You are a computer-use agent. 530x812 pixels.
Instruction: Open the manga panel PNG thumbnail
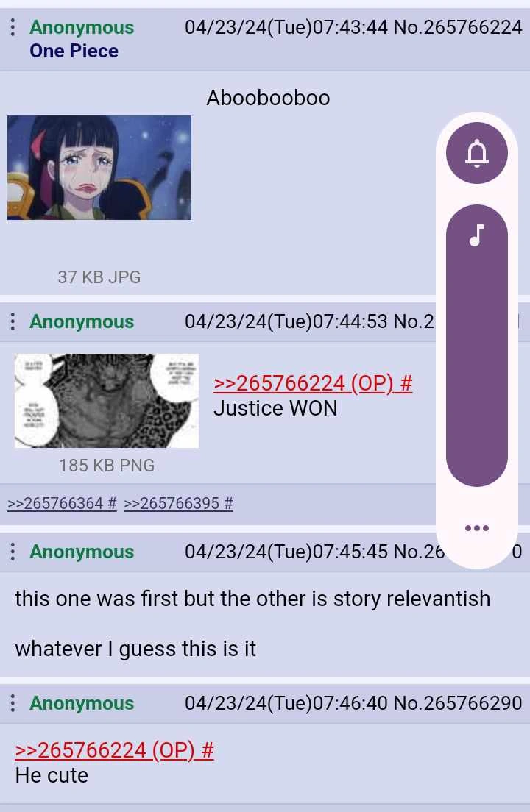[x=107, y=401]
